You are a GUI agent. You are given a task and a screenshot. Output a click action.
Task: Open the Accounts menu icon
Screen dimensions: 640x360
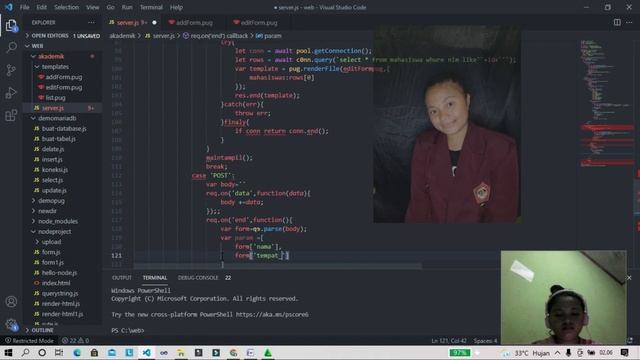11,302
